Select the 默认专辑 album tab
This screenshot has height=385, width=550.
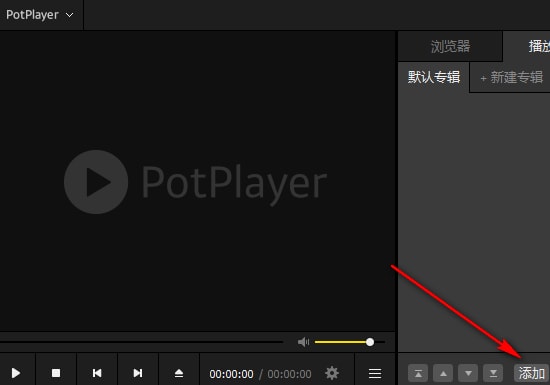(434, 77)
